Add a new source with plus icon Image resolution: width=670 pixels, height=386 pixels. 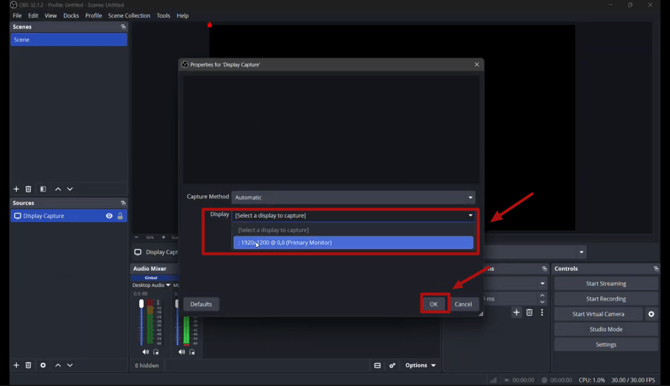[16, 365]
